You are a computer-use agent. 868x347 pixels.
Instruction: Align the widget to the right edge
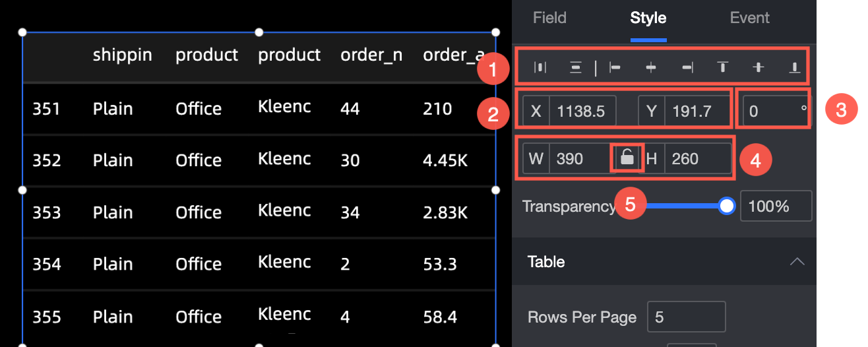pos(687,67)
